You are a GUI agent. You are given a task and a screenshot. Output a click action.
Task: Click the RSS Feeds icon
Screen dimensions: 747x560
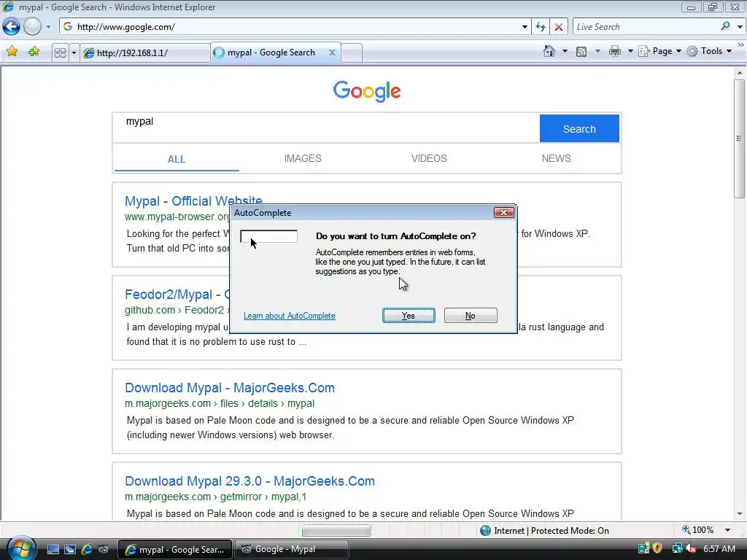point(581,52)
